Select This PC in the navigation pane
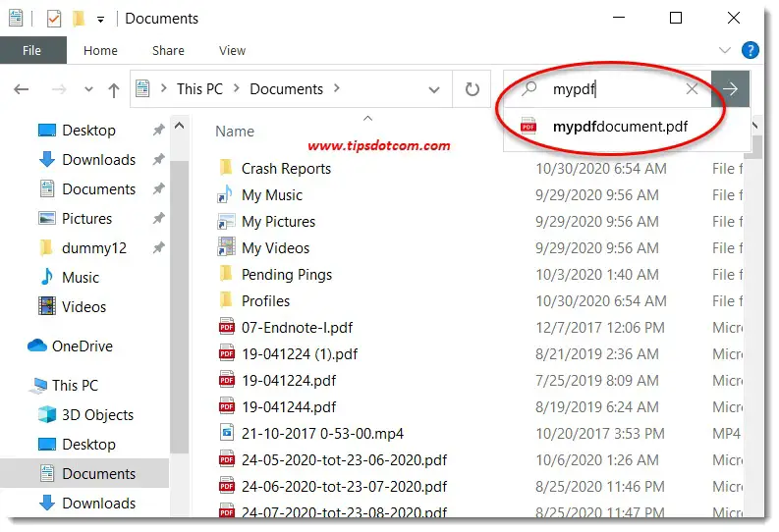Image resolution: width=779 pixels, height=532 pixels. (75, 386)
